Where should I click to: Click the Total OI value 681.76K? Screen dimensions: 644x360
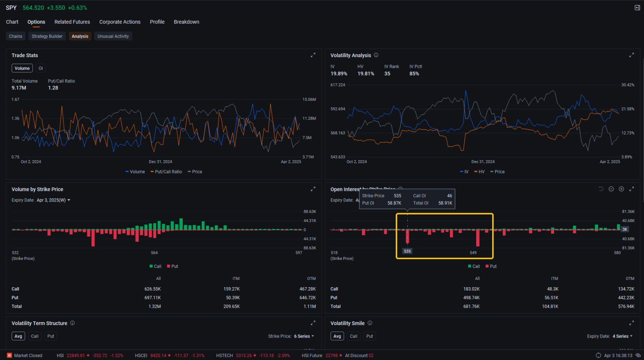pos(471,307)
